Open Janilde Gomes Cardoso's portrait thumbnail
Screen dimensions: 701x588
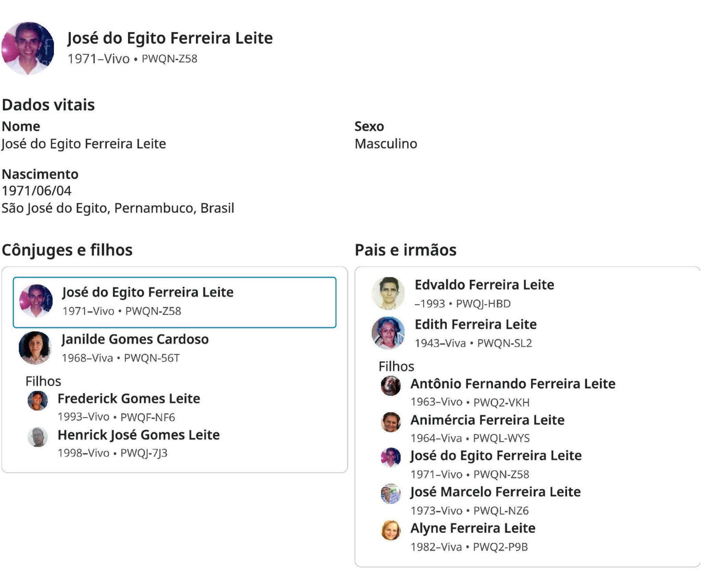(35, 348)
